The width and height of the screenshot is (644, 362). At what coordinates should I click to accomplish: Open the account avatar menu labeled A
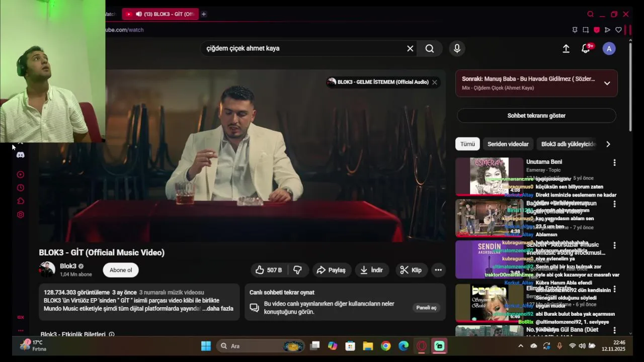(609, 48)
